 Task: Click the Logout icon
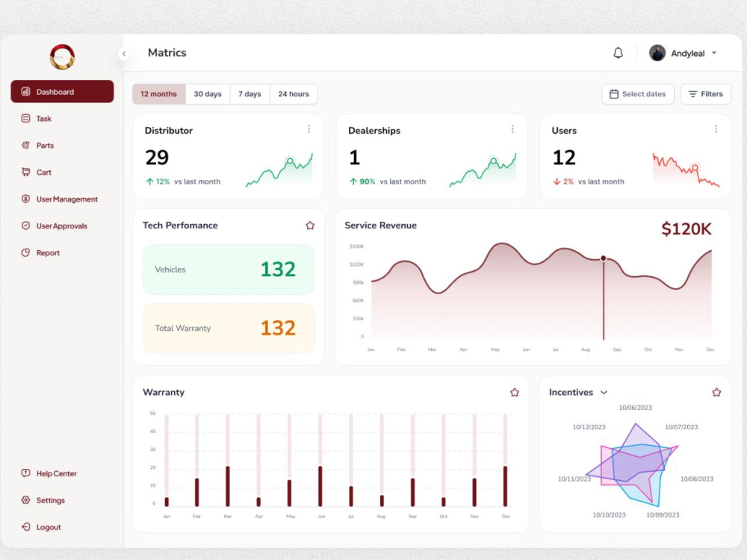(25, 526)
